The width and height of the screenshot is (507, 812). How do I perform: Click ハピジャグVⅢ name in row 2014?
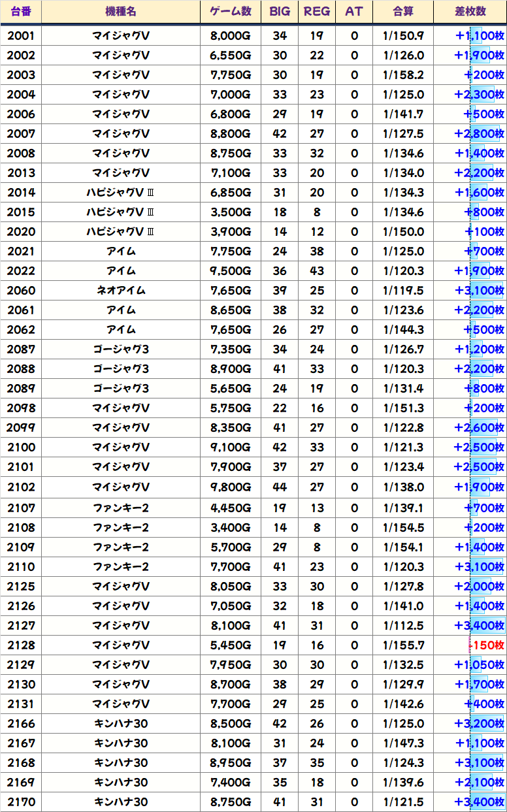coord(121,193)
